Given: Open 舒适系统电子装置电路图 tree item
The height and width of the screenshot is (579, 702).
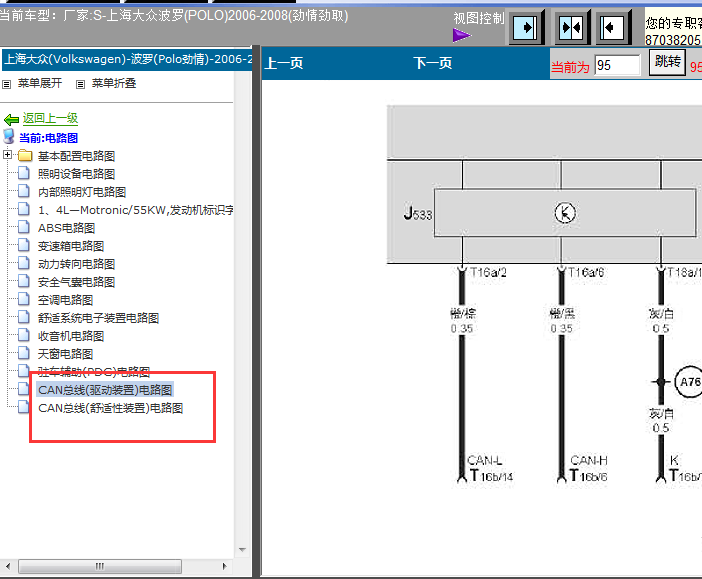Looking at the screenshot, I should click(x=98, y=318).
